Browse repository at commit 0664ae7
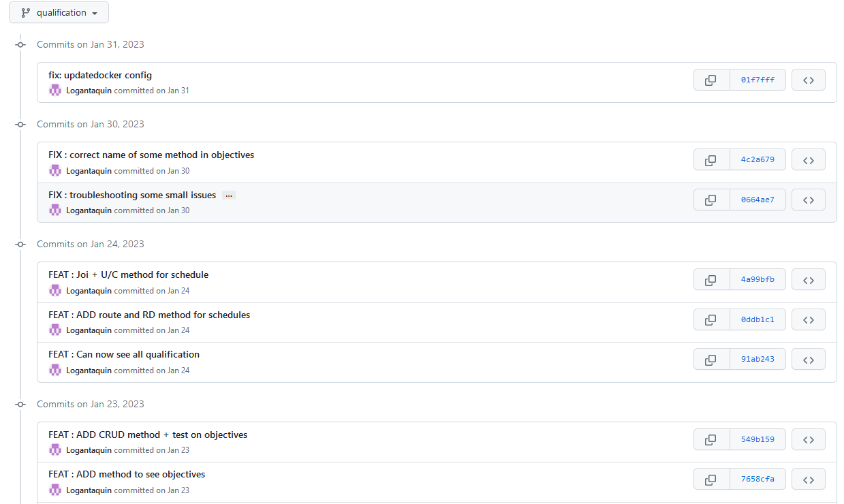The width and height of the screenshot is (844, 504). (x=809, y=200)
